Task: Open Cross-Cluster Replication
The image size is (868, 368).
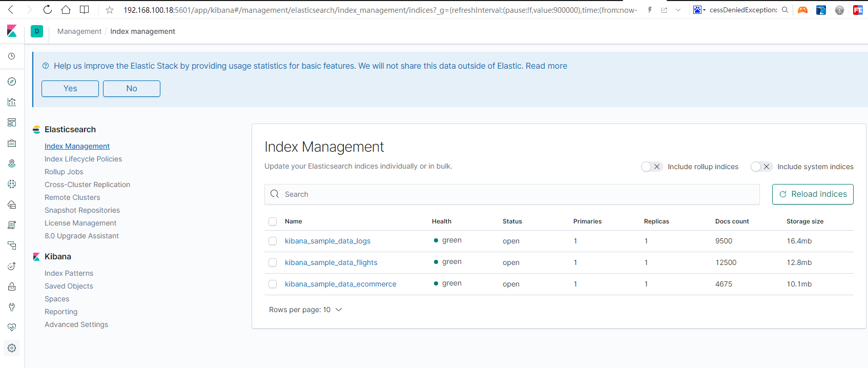Action: 87,185
